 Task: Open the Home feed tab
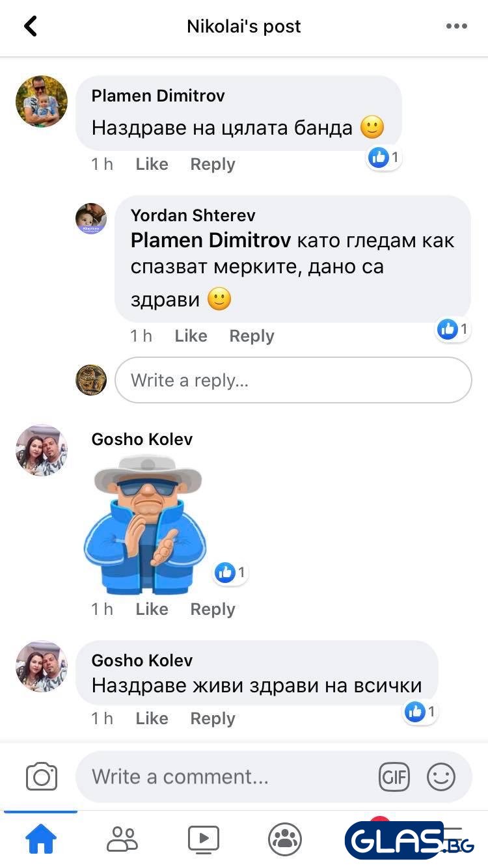coord(40,840)
